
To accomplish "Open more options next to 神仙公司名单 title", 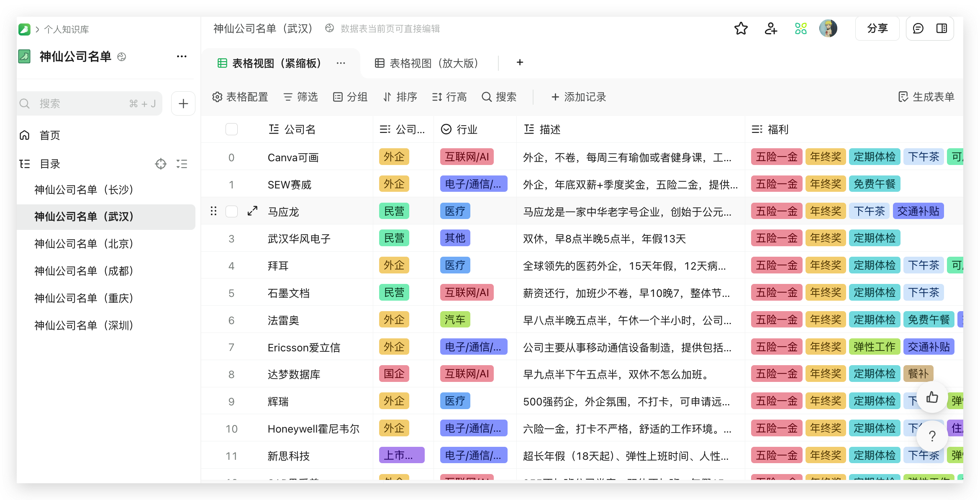I will (x=182, y=57).
